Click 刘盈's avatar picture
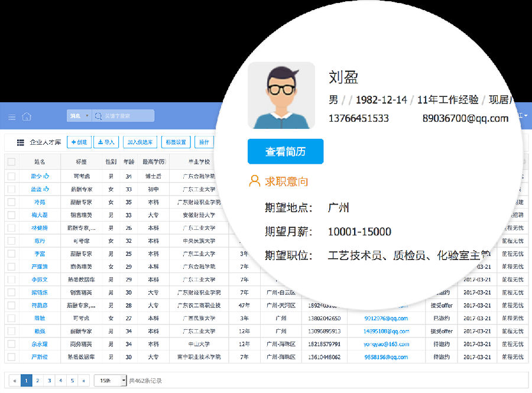 [x=281, y=95]
